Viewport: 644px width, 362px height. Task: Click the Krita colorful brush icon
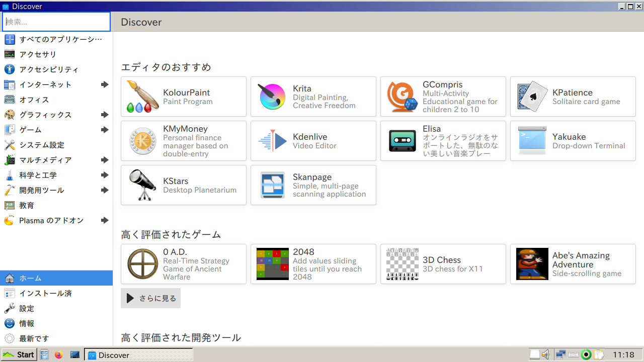click(x=272, y=97)
